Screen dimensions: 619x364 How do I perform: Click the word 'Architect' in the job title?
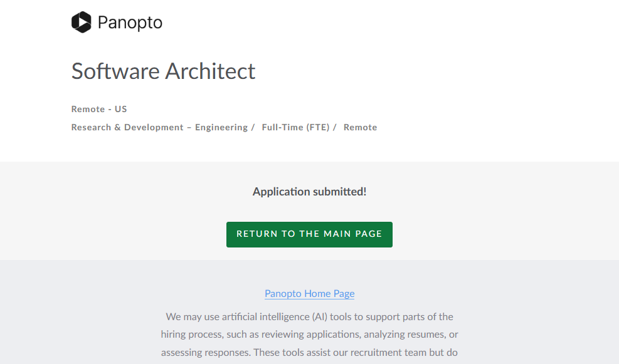(x=210, y=71)
